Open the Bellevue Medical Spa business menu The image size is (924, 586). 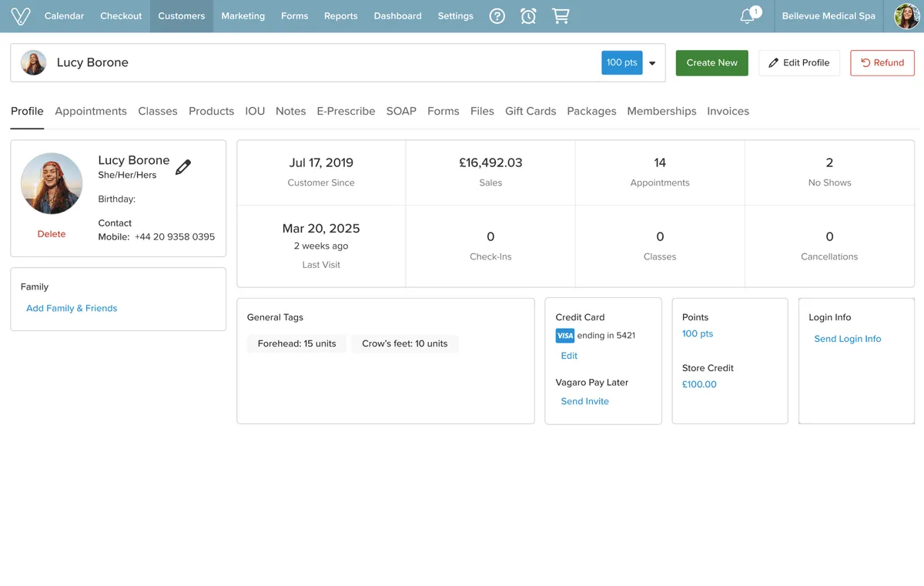click(x=829, y=16)
